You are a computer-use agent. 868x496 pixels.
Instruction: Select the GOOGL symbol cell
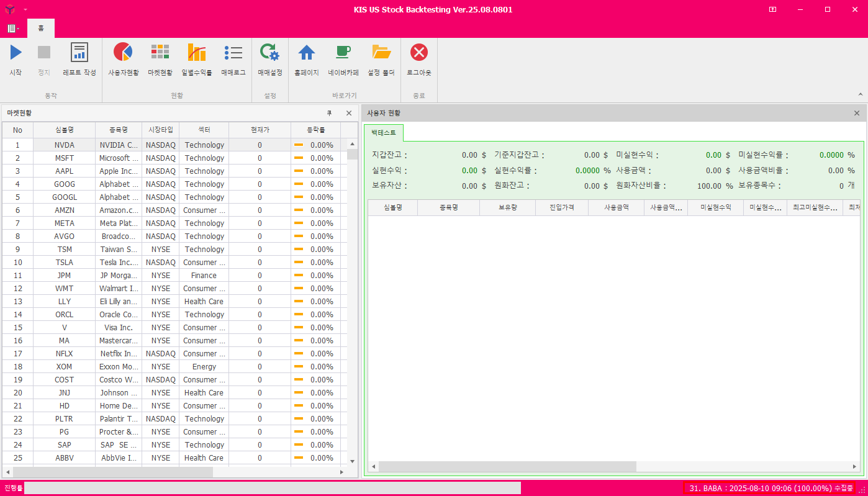click(65, 197)
